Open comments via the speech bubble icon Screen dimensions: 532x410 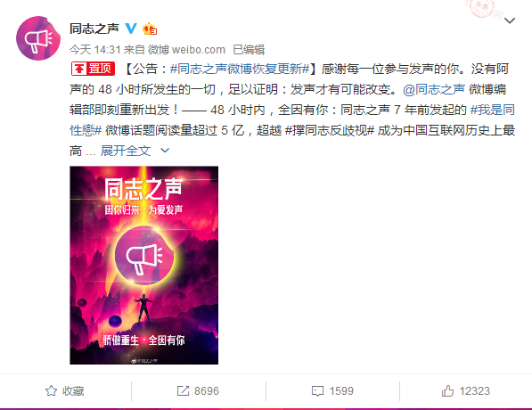click(317, 391)
